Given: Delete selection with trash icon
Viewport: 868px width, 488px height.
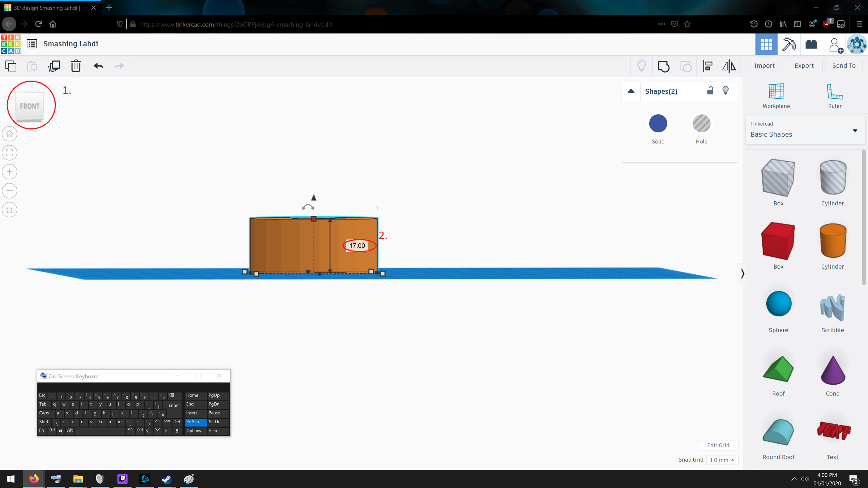Looking at the screenshot, I should (x=76, y=66).
